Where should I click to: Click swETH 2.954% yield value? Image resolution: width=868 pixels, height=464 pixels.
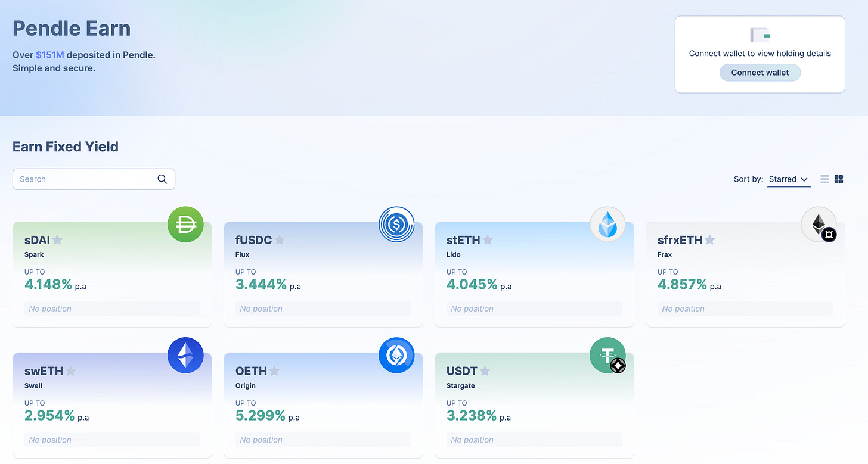click(x=49, y=416)
